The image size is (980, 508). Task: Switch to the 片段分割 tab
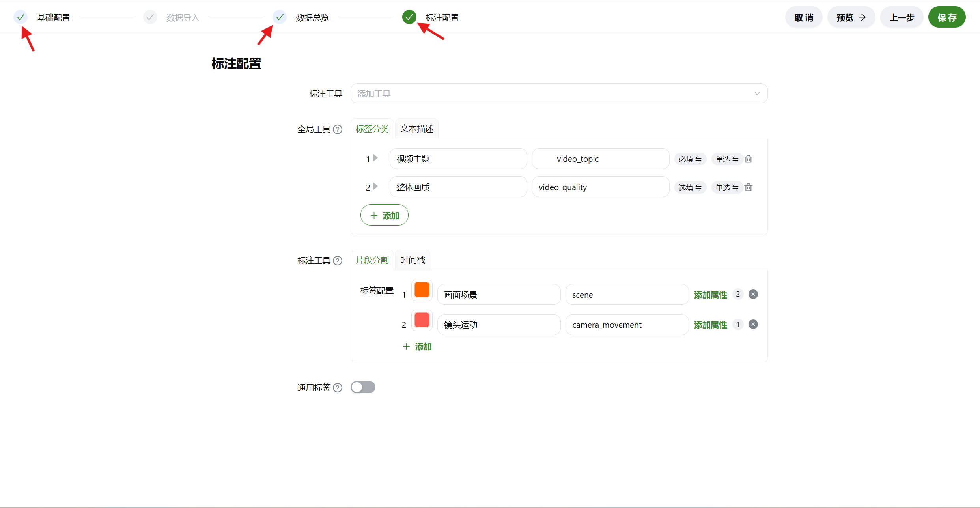pos(372,260)
